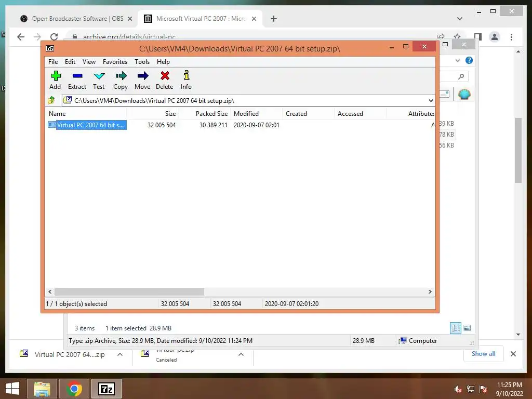Go back in the Chrome browser
532x399 pixels.
[x=21, y=37]
